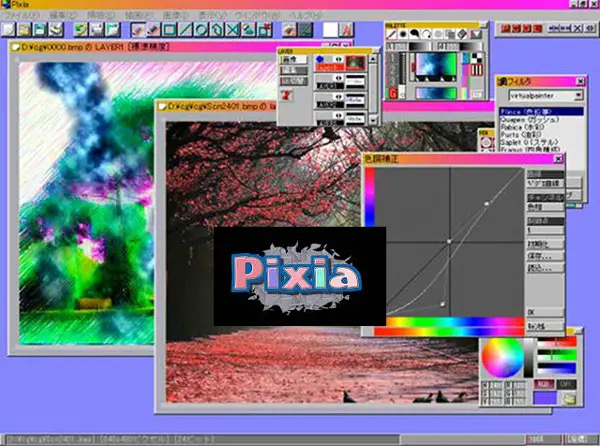The width and height of the screenshot is (600, 446).
Task: Toggle the eye icon of the top red-highlighted layer
Action: point(338,59)
